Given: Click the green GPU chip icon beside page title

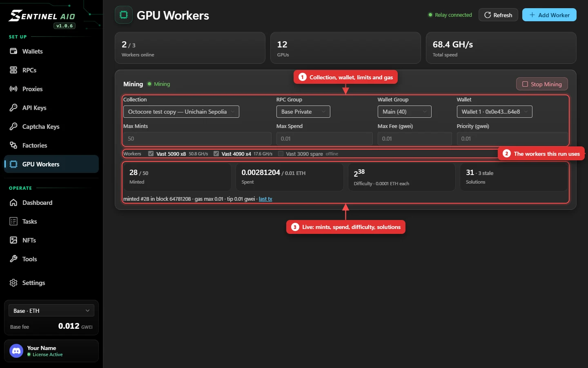Looking at the screenshot, I should pyautogui.click(x=124, y=15).
